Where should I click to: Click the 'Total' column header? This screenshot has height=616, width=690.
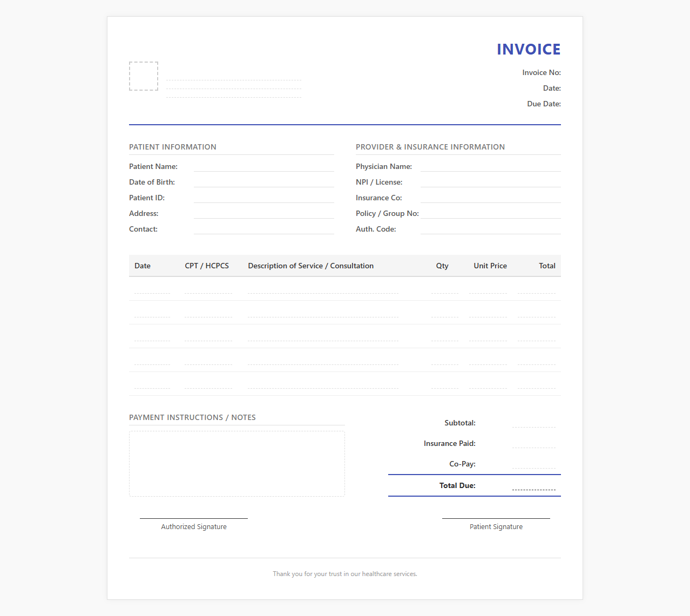coord(547,266)
